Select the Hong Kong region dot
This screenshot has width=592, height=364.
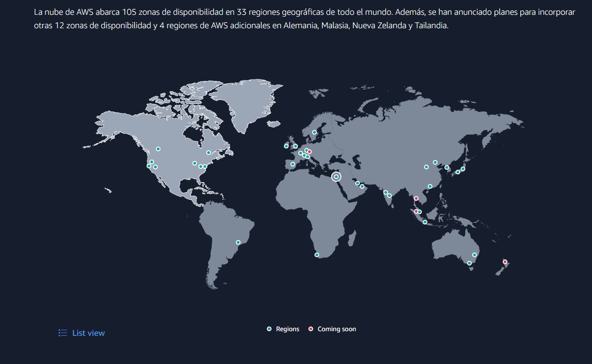[x=430, y=186]
